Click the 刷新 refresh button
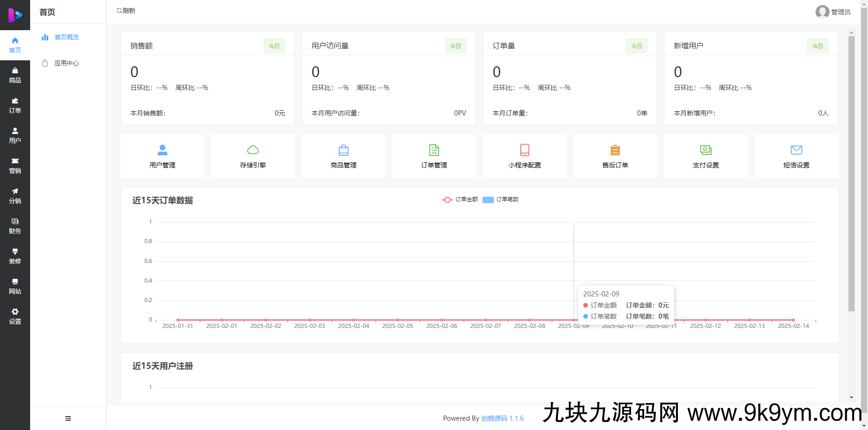868x430 pixels. coord(126,10)
